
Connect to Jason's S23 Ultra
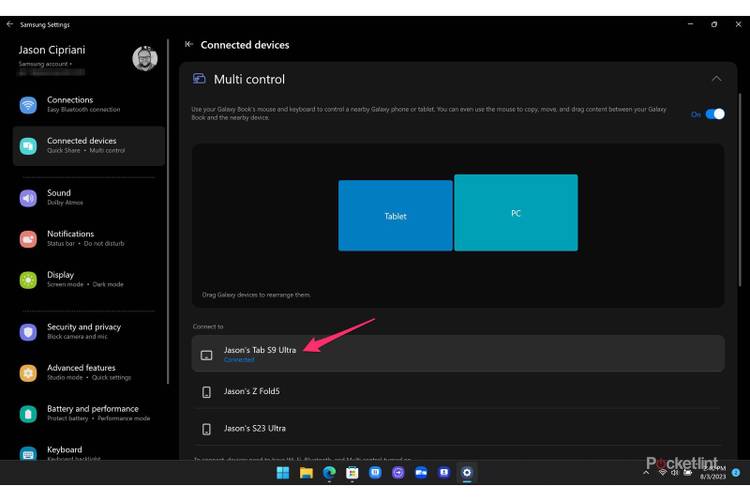tap(458, 428)
